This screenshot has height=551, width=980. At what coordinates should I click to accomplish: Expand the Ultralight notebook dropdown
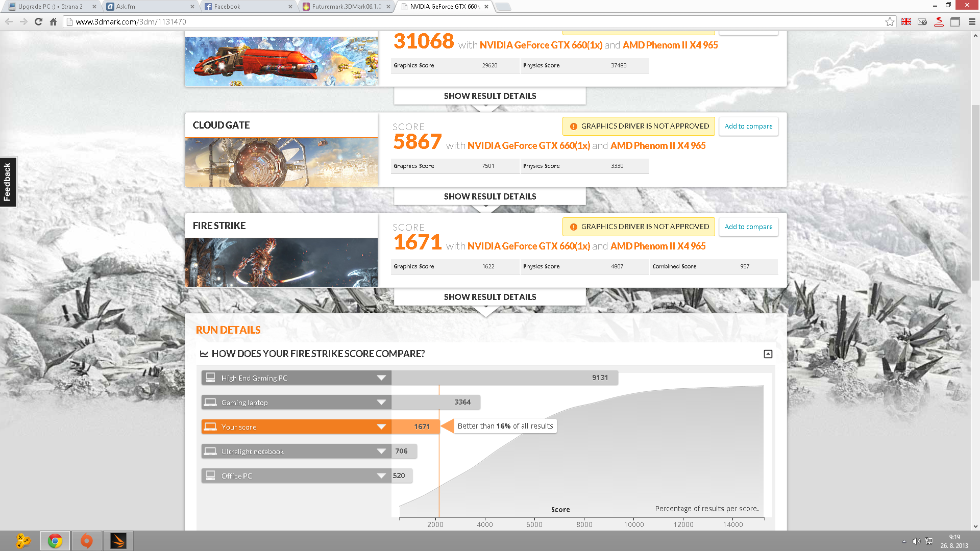tap(381, 451)
